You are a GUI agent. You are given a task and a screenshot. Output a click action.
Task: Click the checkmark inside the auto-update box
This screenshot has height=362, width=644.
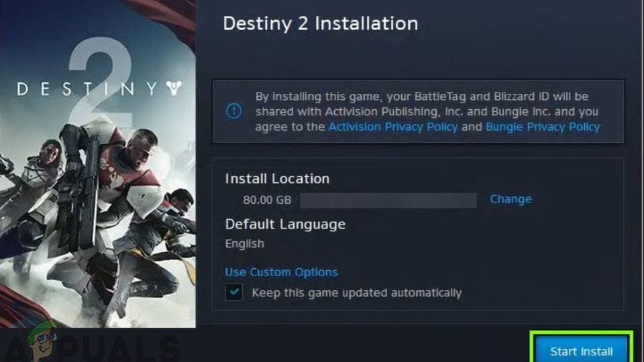click(x=234, y=292)
